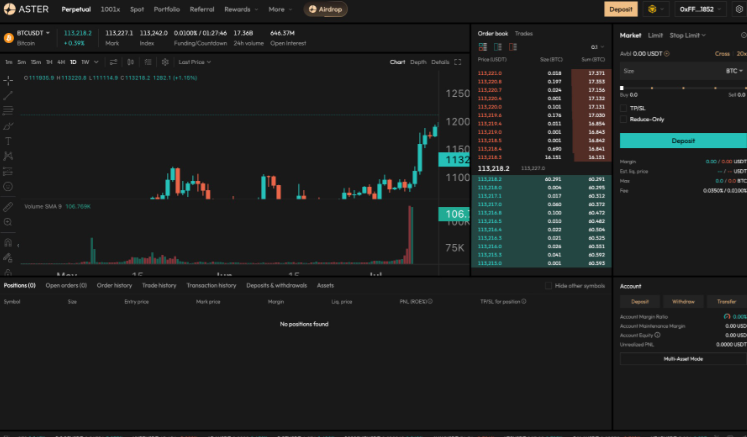Open the chart templates list icon
The width and height of the screenshot is (747, 437).
click(148, 62)
